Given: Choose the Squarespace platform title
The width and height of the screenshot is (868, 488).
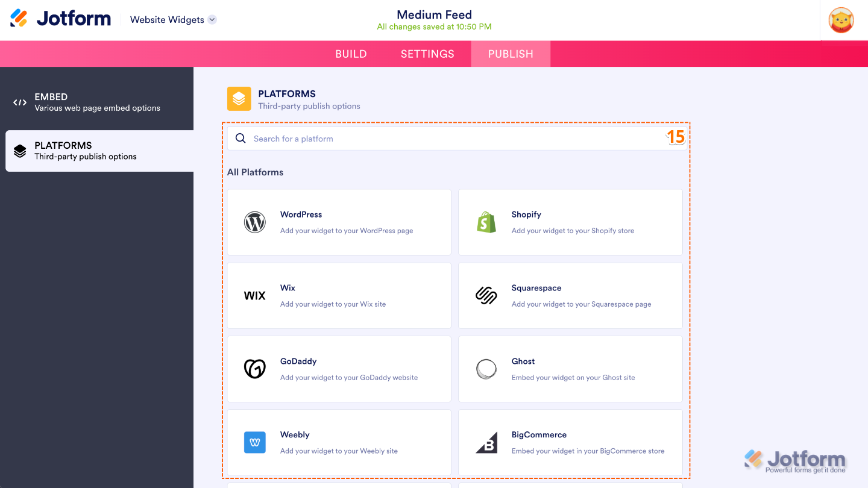Looking at the screenshot, I should (x=536, y=288).
